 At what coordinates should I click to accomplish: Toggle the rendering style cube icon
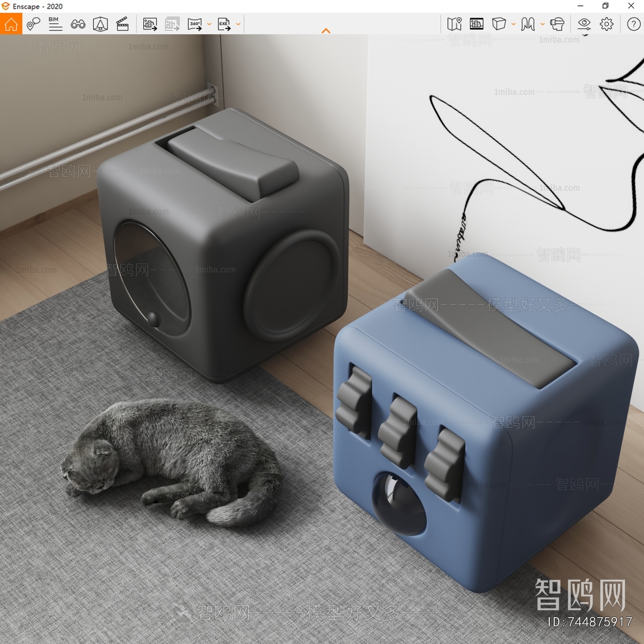click(x=499, y=24)
